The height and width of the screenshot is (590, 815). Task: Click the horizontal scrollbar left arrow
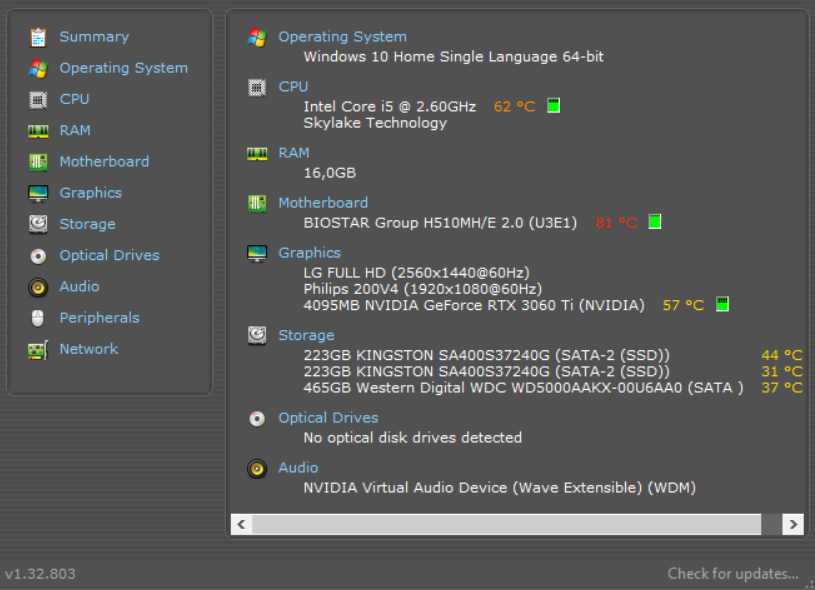(x=241, y=525)
